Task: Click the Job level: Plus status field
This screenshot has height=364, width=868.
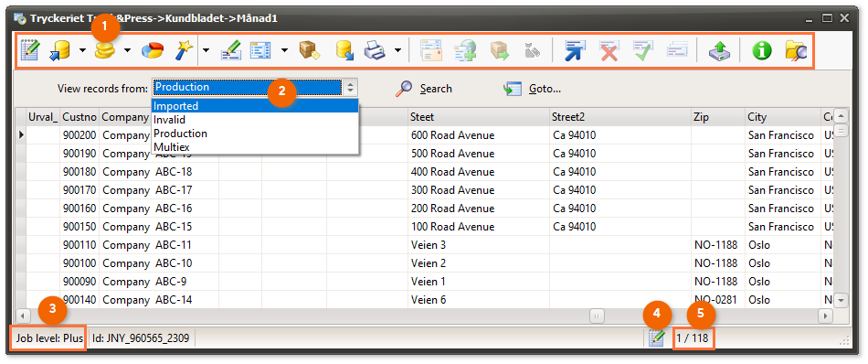Action: [49, 338]
